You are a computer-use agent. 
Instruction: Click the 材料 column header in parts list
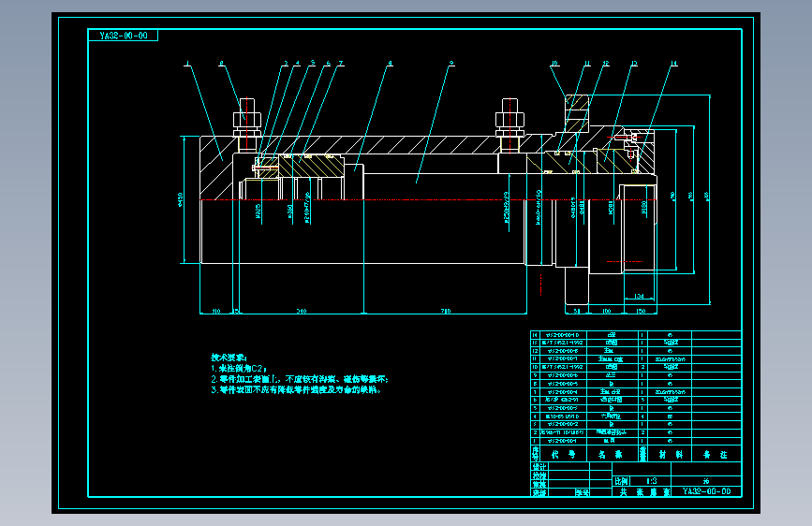(x=671, y=455)
